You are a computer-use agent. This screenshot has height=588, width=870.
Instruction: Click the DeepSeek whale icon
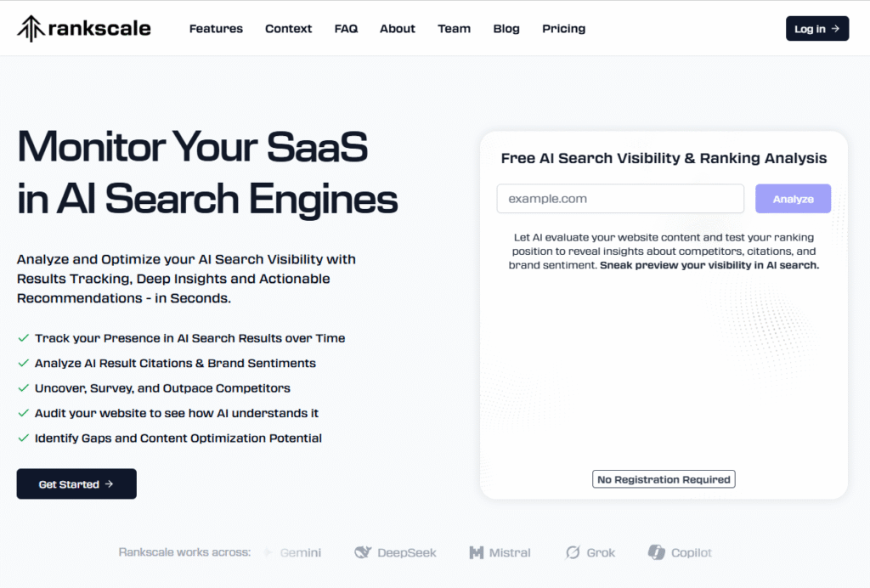click(363, 552)
